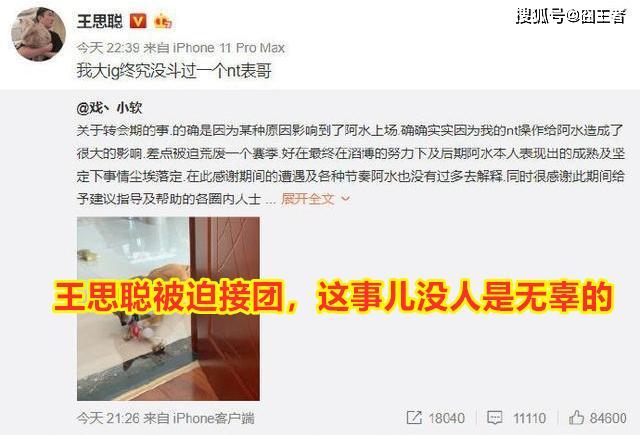640x435 pixels.
Task: Click the 今天 22:39 post timestamp
Action: tap(108, 48)
